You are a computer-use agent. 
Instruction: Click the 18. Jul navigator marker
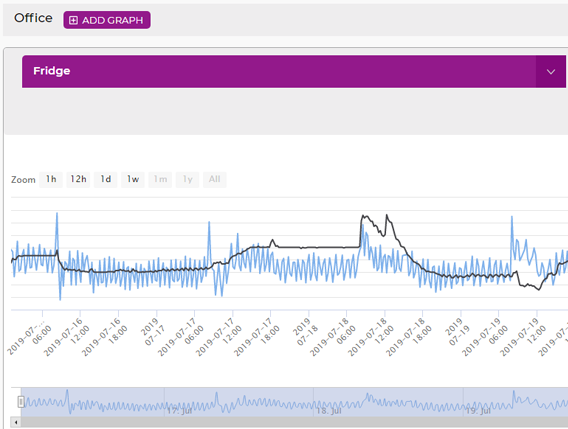(329, 411)
